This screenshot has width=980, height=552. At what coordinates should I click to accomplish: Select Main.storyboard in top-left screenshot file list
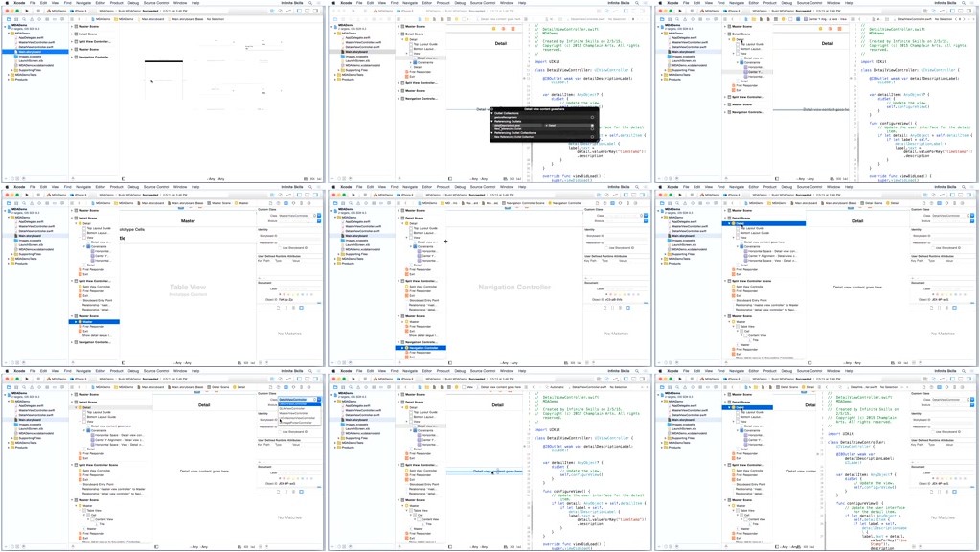pos(35,51)
